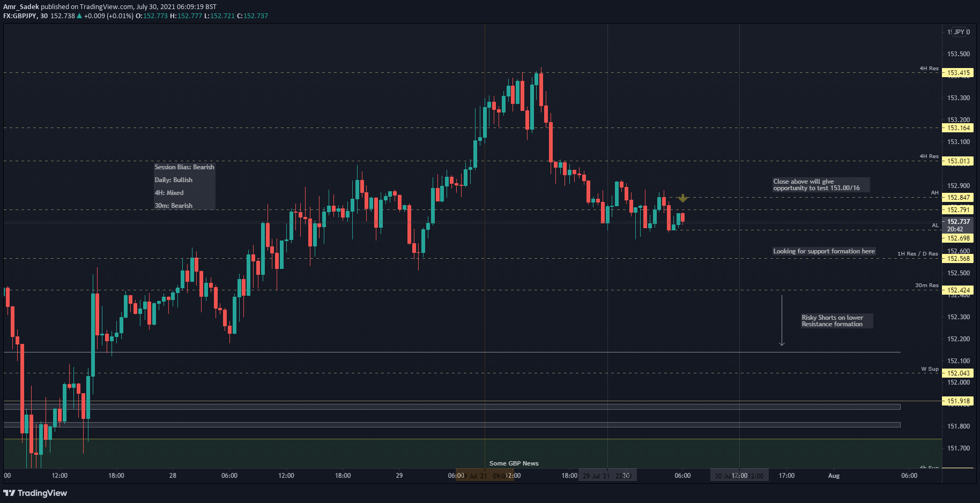Select the 153.164 price level tag

958,128
